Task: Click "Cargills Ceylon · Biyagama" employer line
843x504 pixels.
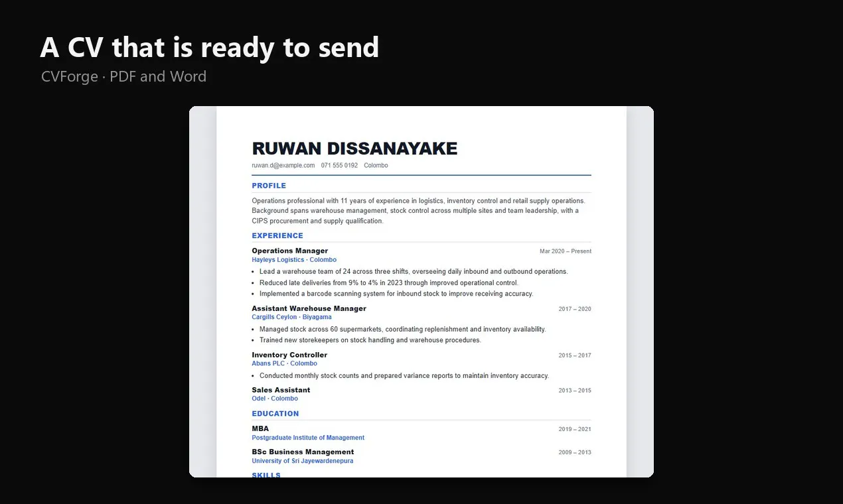Action: point(291,317)
